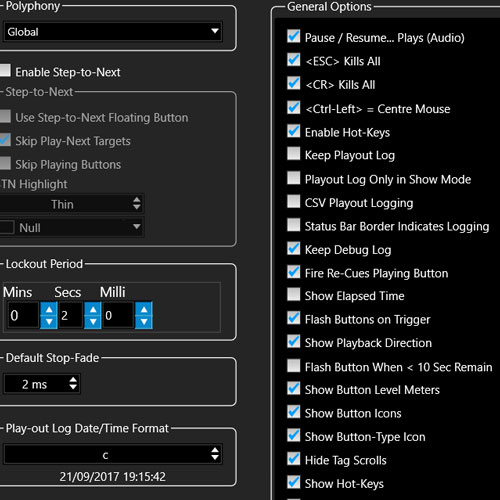Decrease the Lockout Period Secs value

coord(93,322)
